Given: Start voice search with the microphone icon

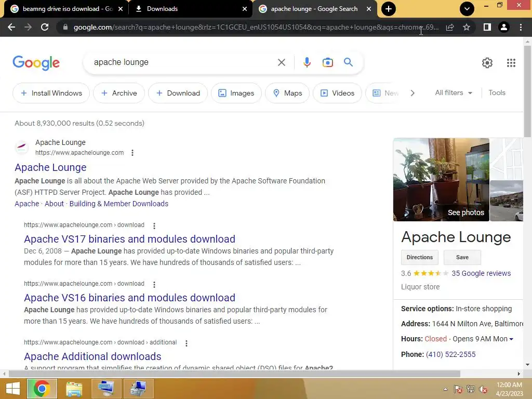Looking at the screenshot, I should 307,62.
